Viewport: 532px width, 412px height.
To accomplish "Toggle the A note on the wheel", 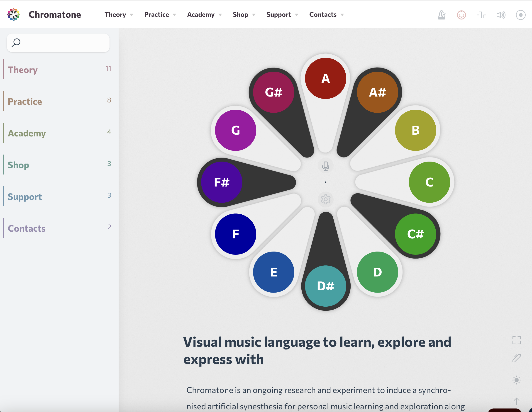I will click(325, 78).
